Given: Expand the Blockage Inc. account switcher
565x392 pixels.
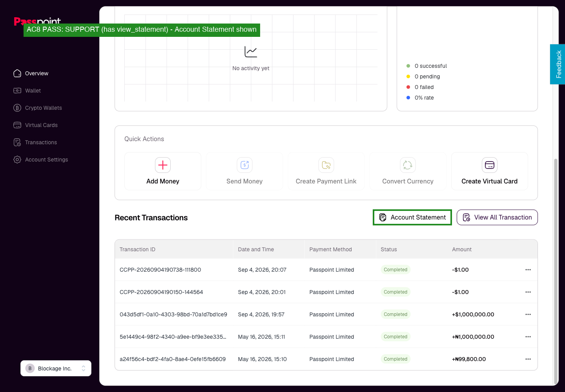Looking at the screenshot, I should click(56, 368).
